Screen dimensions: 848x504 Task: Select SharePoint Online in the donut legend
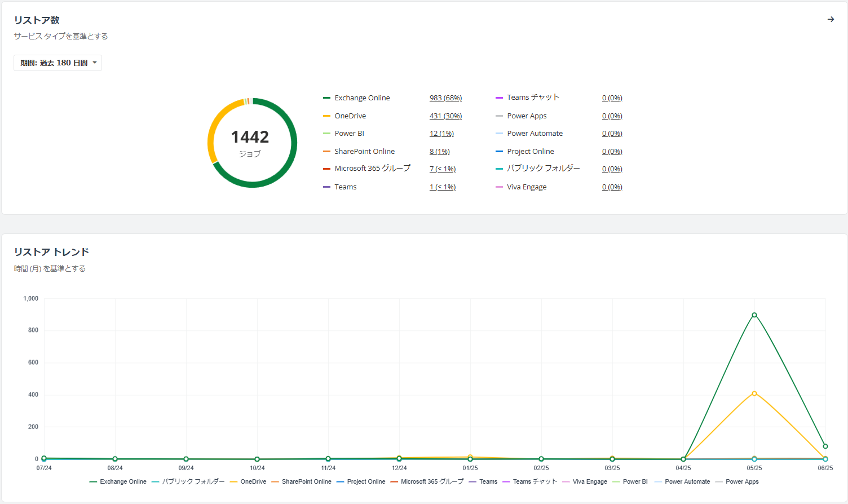[x=359, y=151]
